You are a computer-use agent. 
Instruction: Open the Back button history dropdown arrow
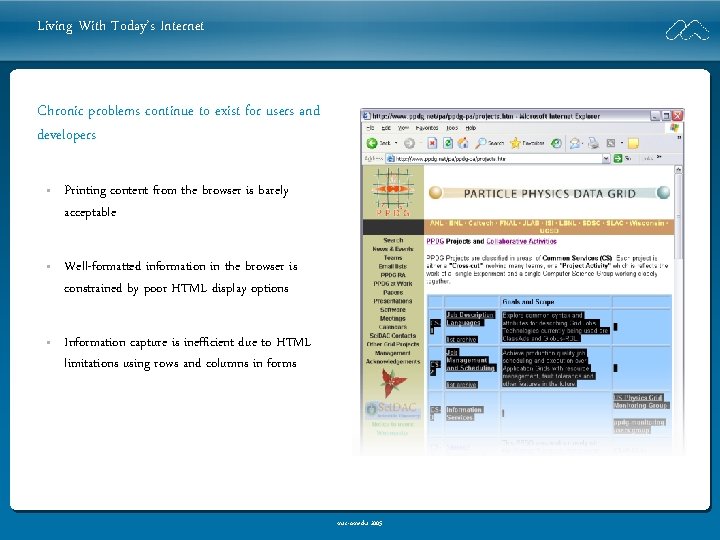point(396,143)
